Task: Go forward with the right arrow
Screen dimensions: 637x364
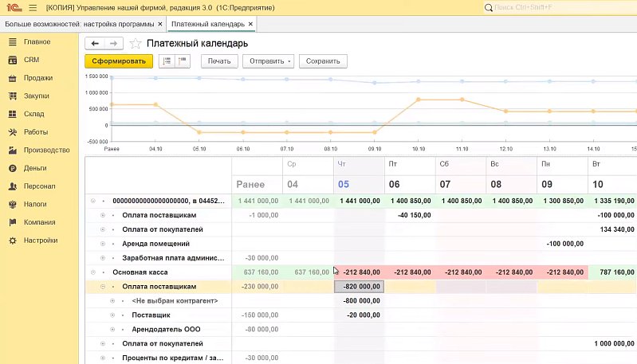Action: (114, 44)
